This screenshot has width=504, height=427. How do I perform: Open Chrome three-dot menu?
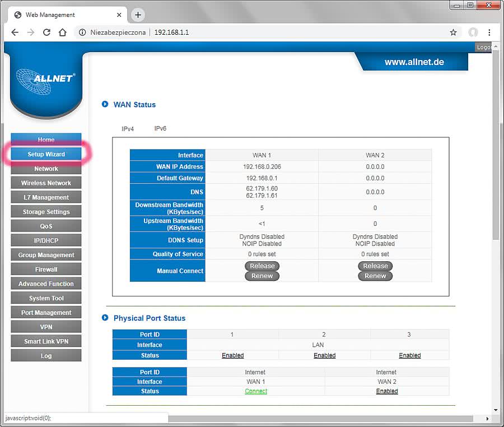tap(489, 33)
